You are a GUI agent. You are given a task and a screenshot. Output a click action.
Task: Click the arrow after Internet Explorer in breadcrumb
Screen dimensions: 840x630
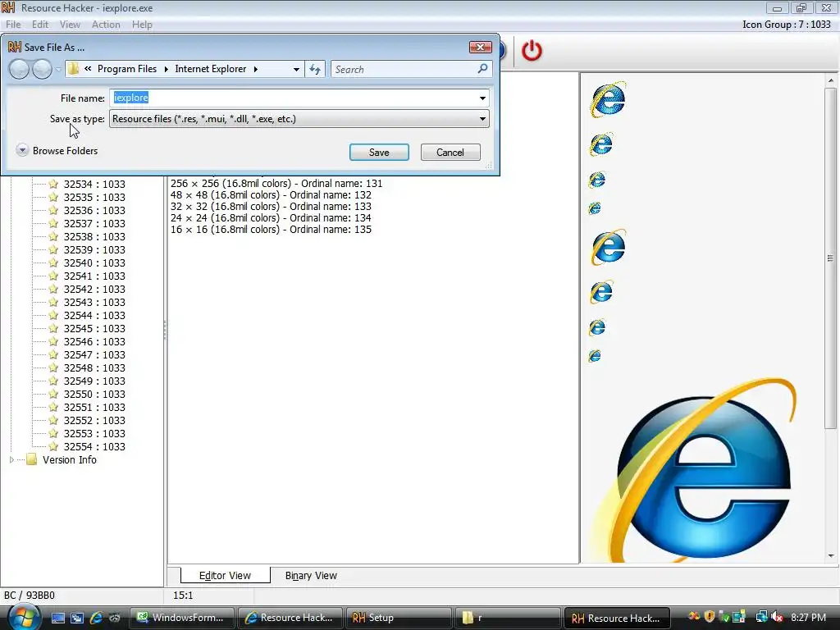tap(256, 69)
